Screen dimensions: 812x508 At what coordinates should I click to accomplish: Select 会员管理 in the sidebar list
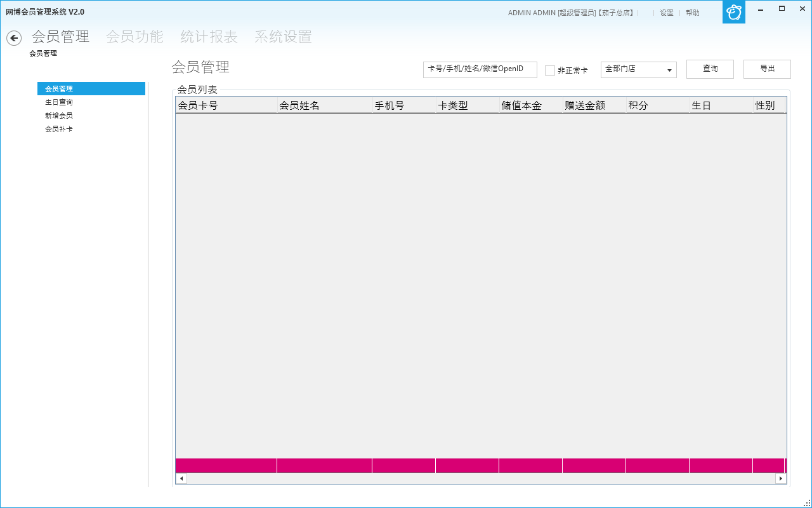point(59,89)
